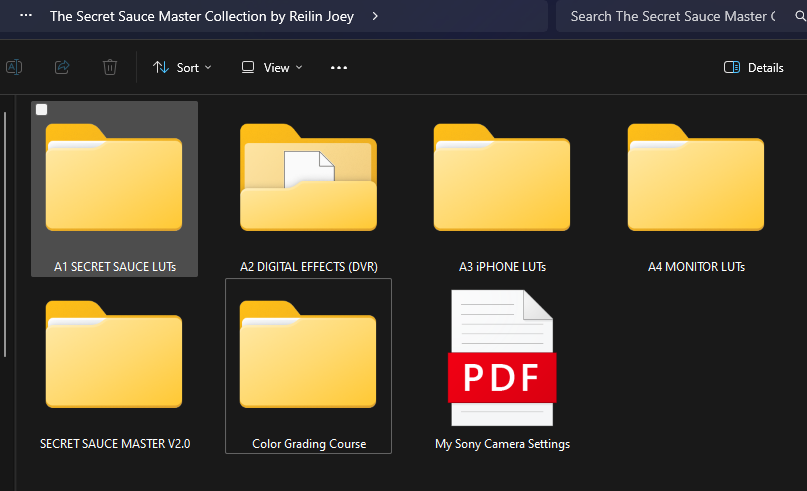The image size is (807, 491).
Task: Toggle the Details pane button
Action: tap(753, 67)
